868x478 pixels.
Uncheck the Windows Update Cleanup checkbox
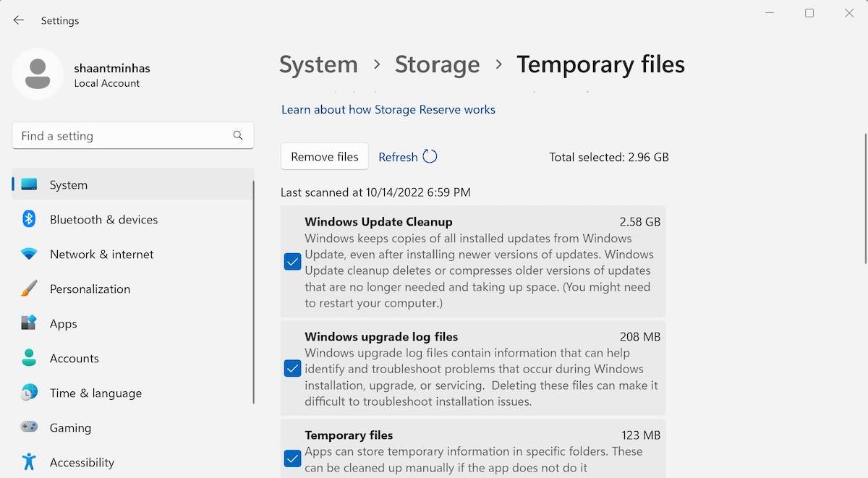tap(292, 262)
